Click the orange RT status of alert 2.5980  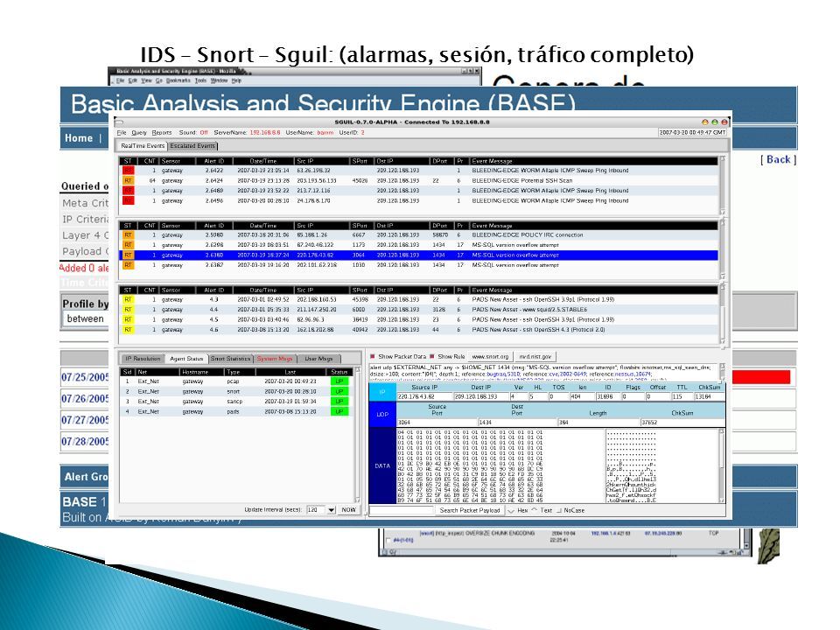coord(128,235)
